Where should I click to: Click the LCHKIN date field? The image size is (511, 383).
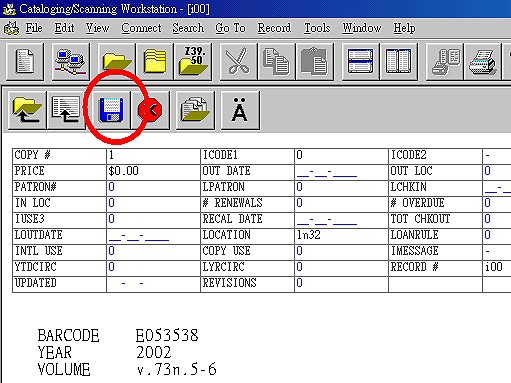tap(497, 188)
